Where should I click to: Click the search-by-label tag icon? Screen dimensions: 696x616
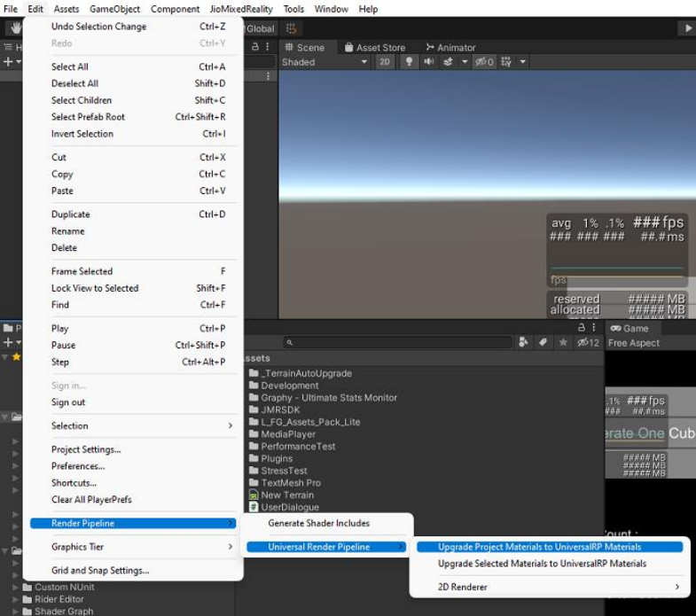[x=542, y=342]
